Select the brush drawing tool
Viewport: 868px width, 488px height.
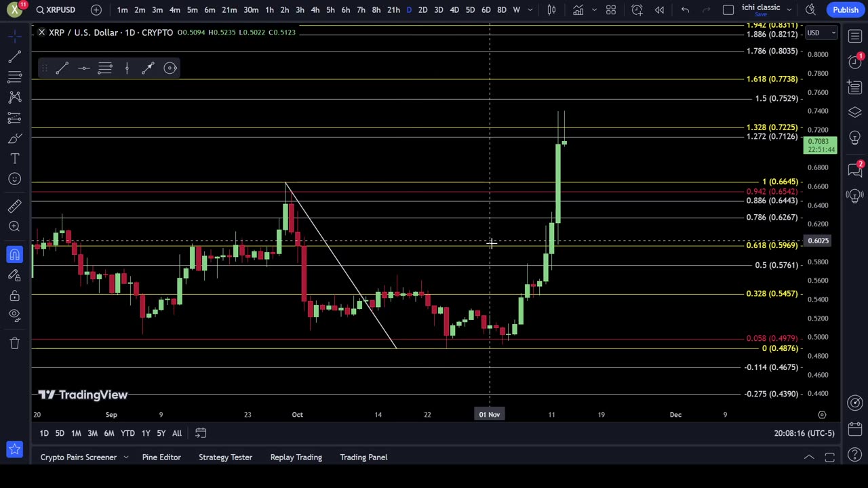point(14,138)
